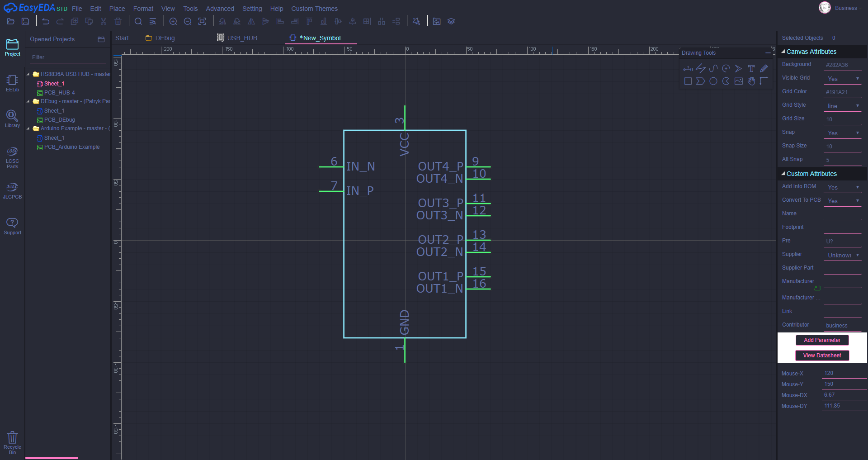
Task: Click the project Filter input field
Action: click(68, 57)
